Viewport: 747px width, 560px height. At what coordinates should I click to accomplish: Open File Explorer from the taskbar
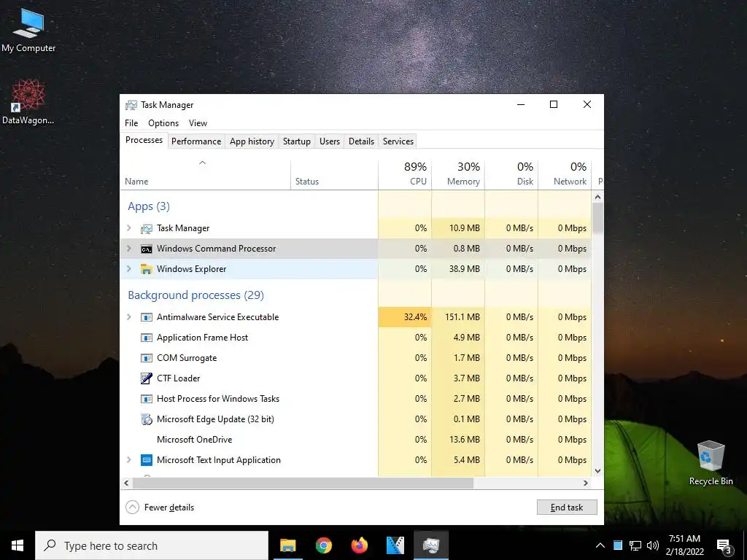tap(287, 545)
